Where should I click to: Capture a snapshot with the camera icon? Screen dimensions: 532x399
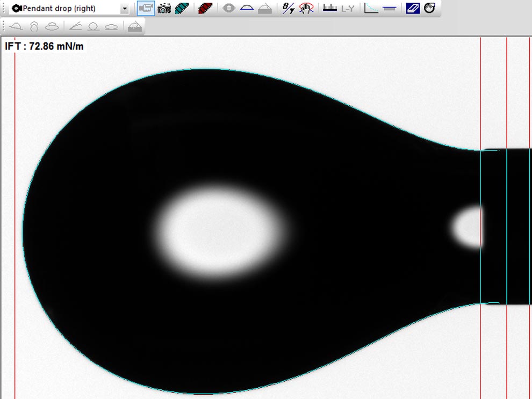click(164, 8)
